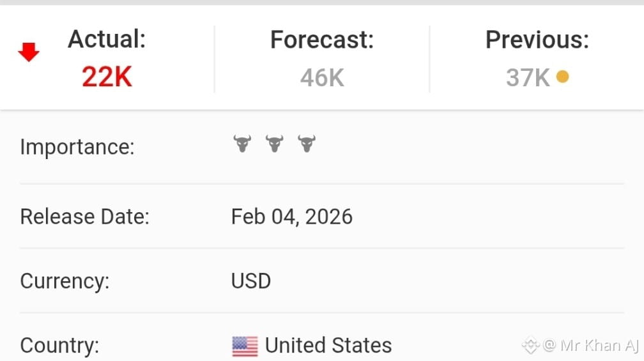Click the third bull importance icon
The width and height of the screenshot is (644, 361).
click(x=307, y=144)
